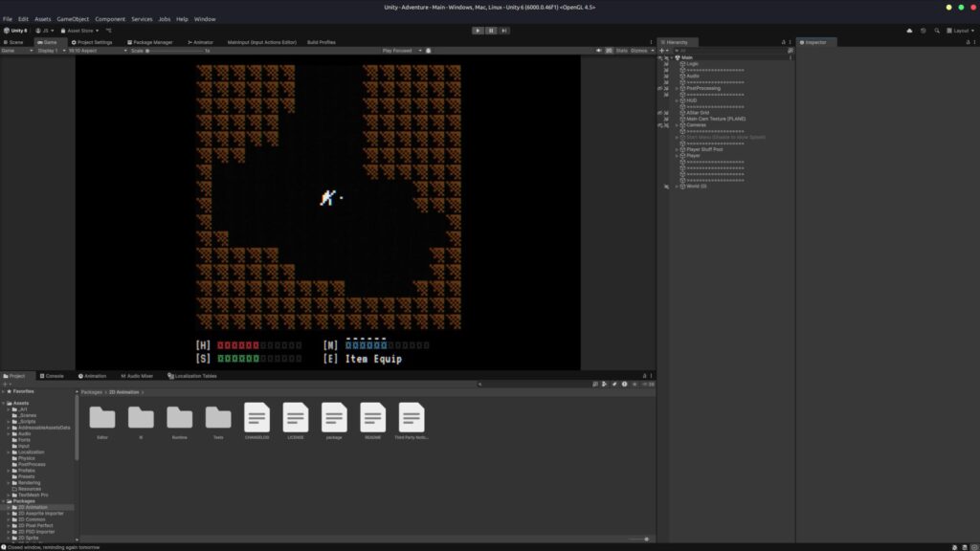Switch to the Package Manager tab
This screenshot has height=551, width=980.
point(150,42)
